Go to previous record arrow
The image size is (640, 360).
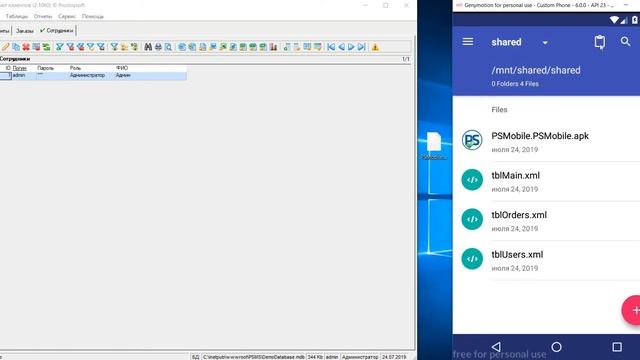pos(341,47)
